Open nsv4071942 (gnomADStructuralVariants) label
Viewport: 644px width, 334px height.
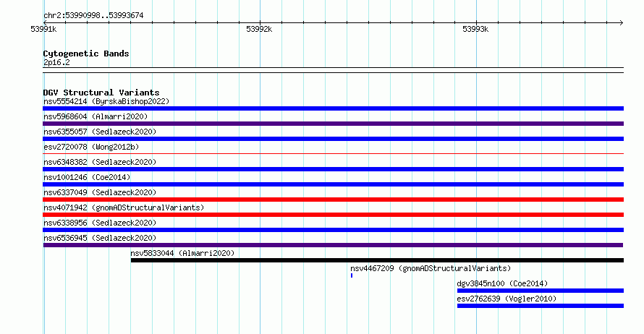[124, 207]
